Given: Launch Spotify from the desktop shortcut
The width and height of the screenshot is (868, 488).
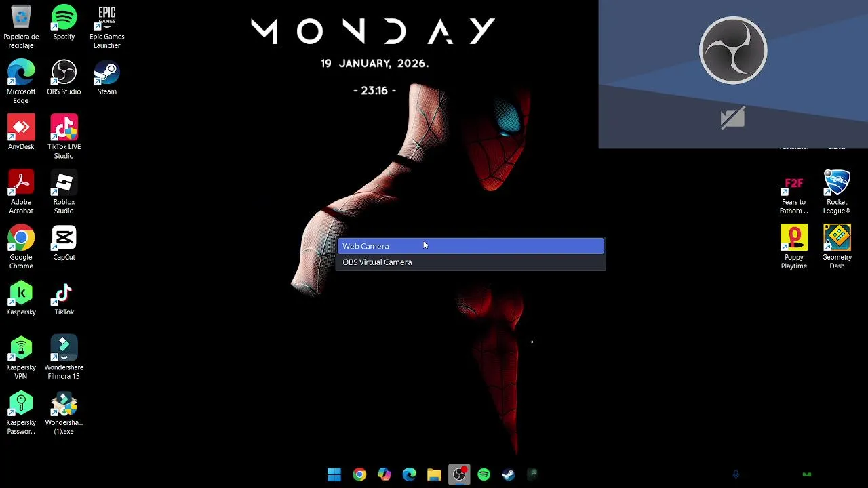Looking at the screenshot, I should pyautogui.click(x=64, y=23).
